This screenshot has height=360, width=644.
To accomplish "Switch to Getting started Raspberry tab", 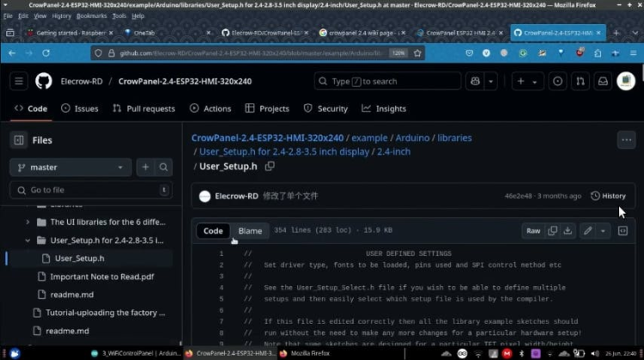I will (x=70, y=33).
